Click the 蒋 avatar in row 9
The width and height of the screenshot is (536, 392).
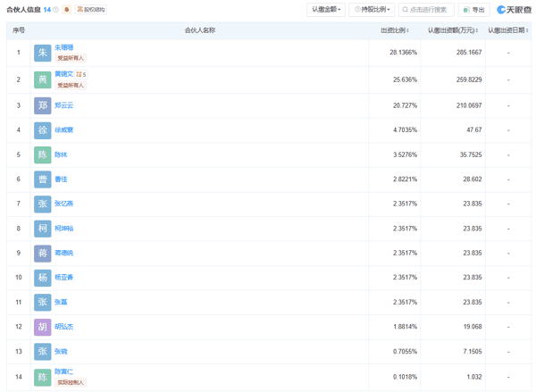pos(42,254)
